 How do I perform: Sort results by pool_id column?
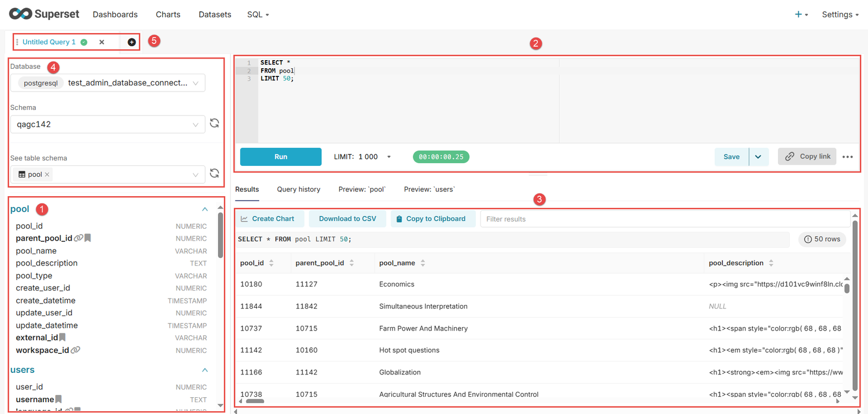[x=271, y=263]
